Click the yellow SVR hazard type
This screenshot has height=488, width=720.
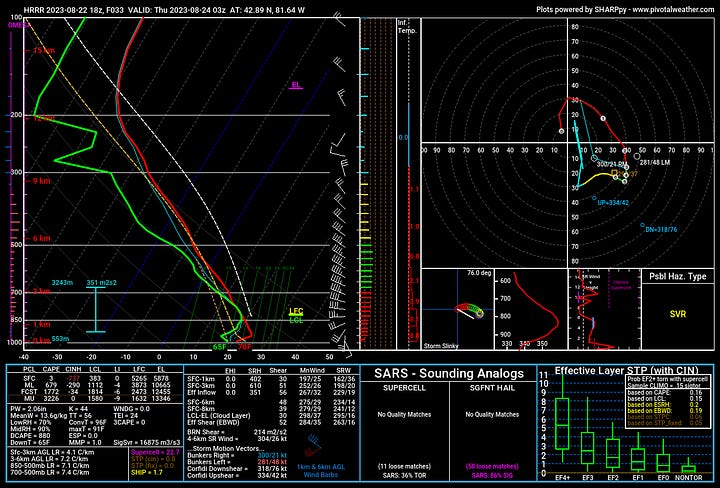[678, 314]
